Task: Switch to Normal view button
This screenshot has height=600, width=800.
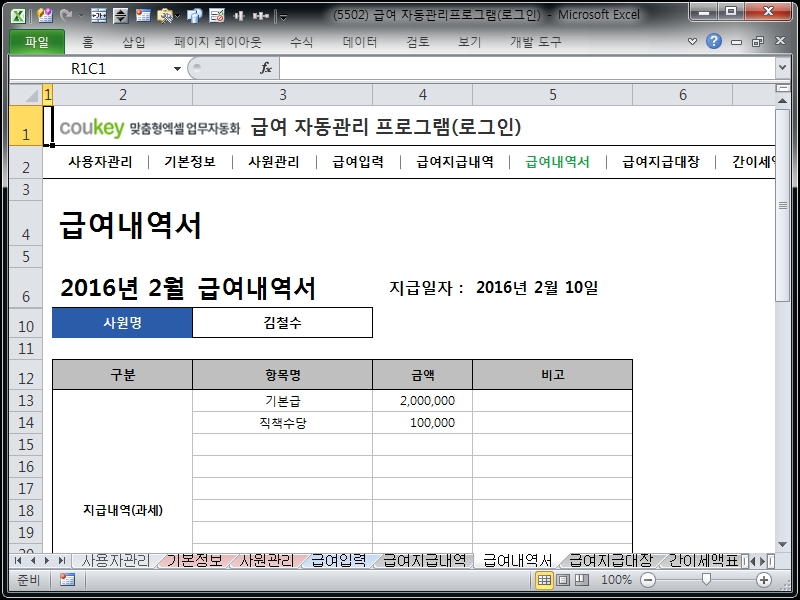Action: [544, 580]
